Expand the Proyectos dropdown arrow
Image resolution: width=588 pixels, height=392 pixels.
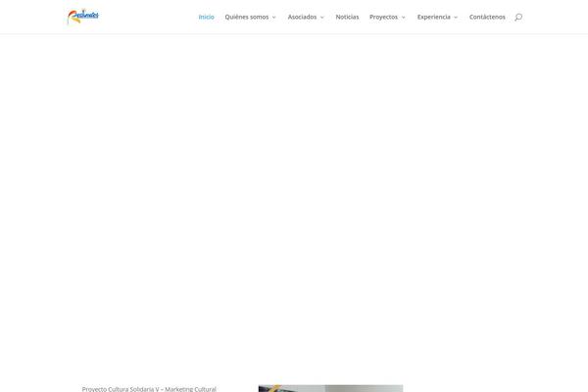pos(404,18)
